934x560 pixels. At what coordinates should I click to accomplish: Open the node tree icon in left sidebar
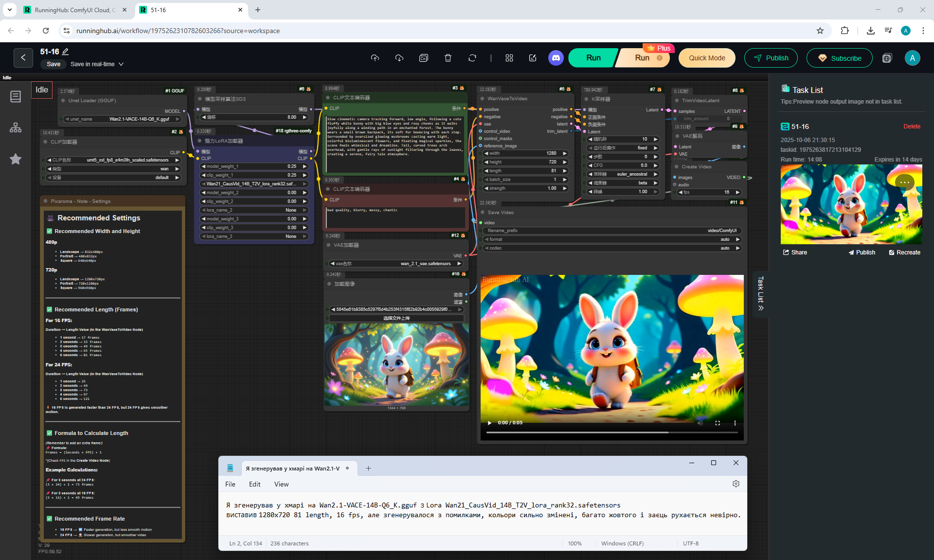click(16, 128)
